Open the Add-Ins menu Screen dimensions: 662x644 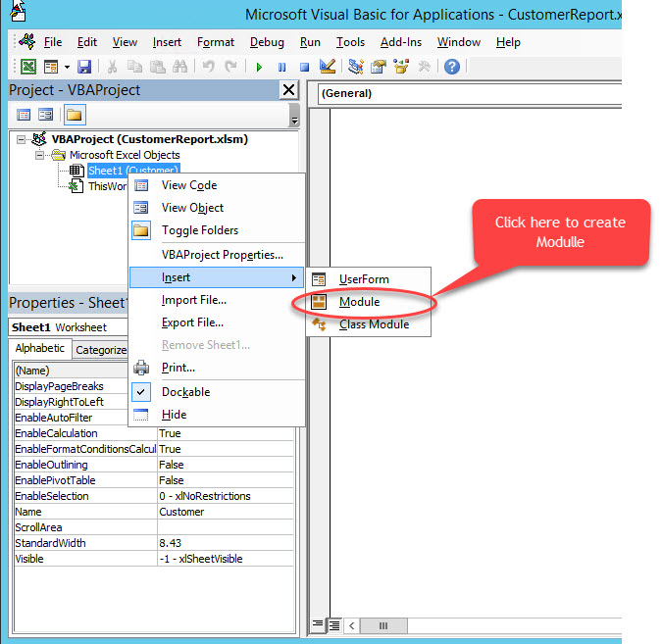(x=401, y=42)
